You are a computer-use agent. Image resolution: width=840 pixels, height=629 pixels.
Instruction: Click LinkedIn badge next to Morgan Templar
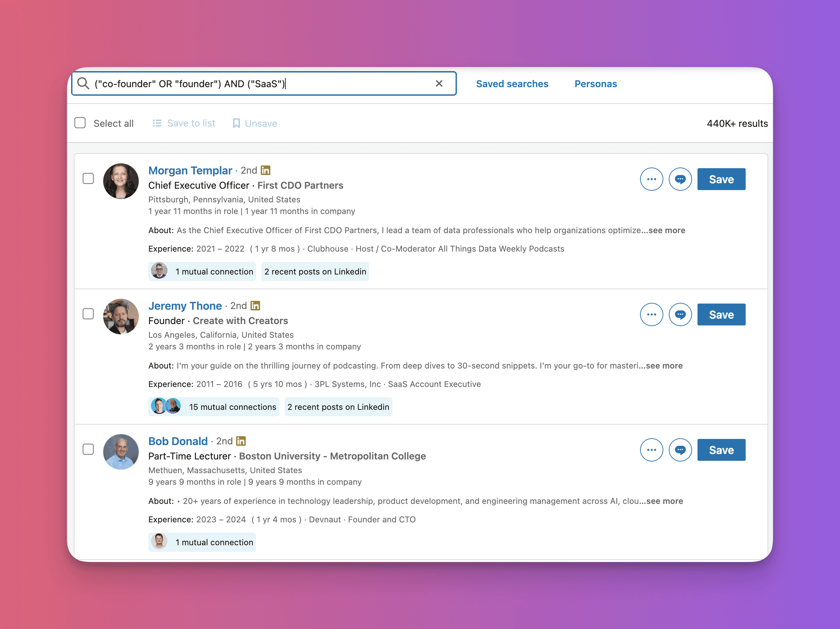266,170
